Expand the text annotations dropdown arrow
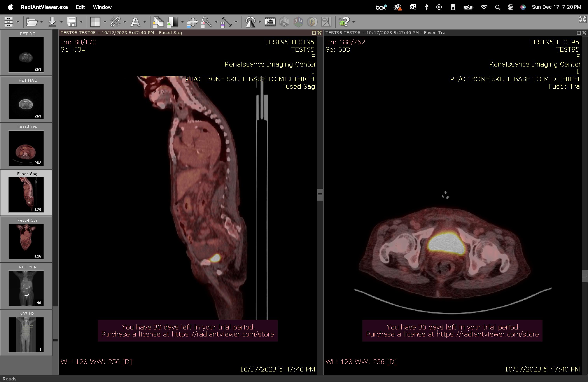Screen dimensions: 588x382 pos(145,22)
